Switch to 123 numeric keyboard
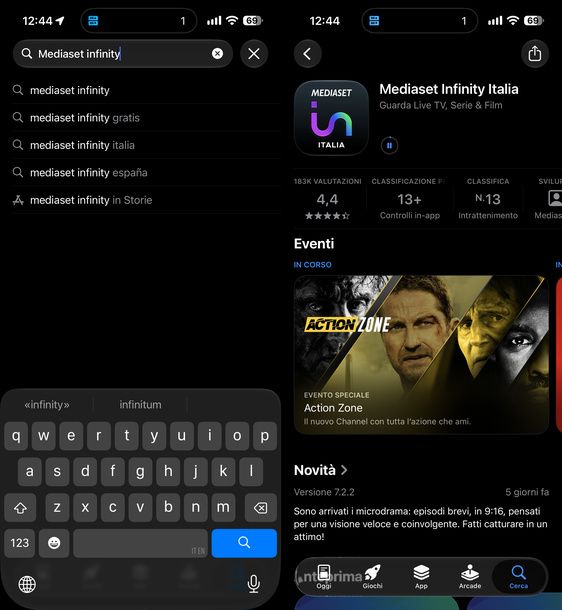 click(x=19, y=543)
